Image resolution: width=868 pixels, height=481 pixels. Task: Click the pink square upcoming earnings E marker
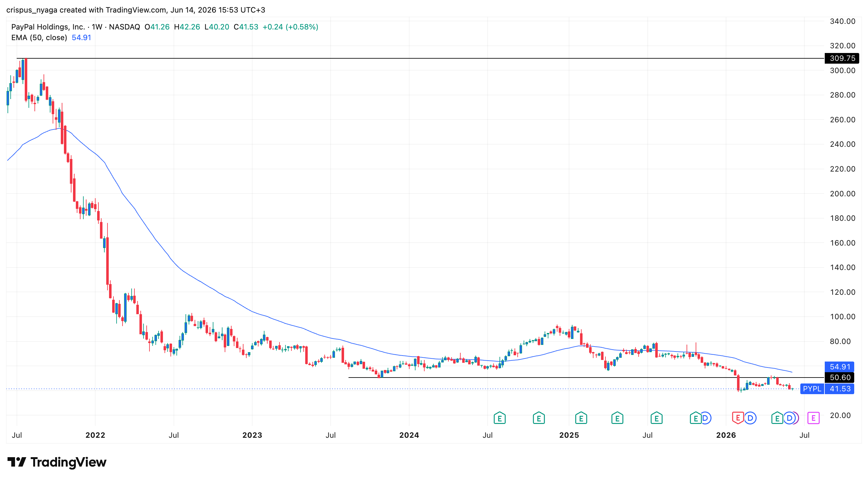[813, 418]
